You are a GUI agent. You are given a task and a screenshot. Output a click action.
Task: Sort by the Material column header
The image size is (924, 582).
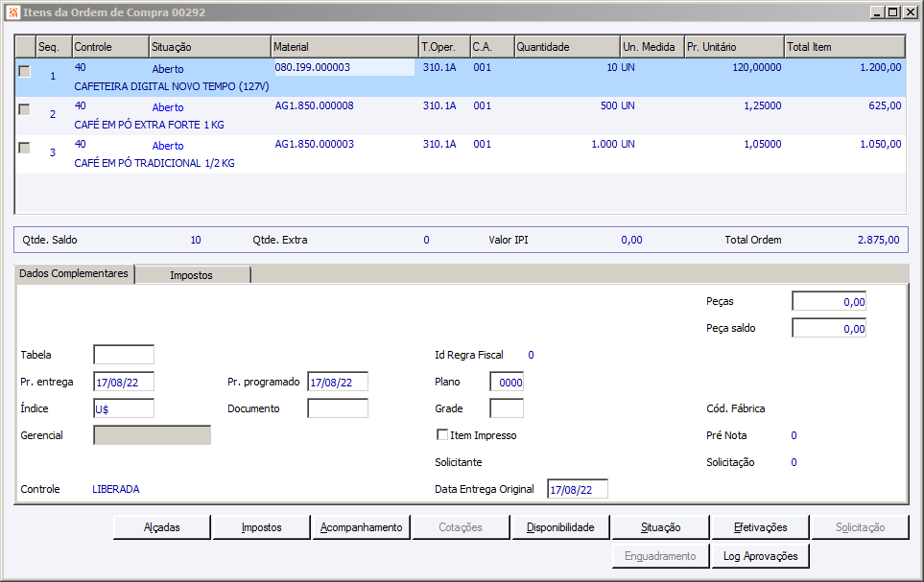pos(344,47)
